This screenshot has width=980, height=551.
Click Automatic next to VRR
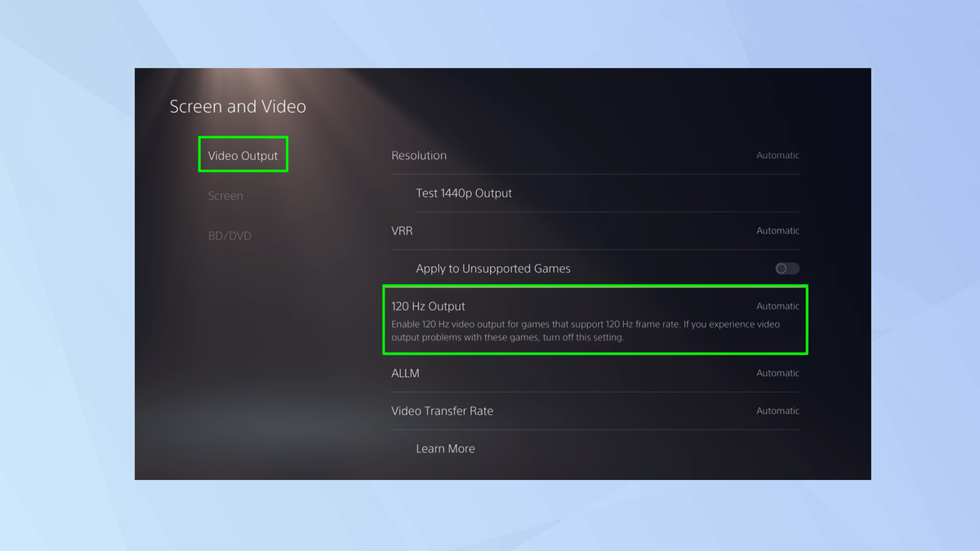point(777,231)
